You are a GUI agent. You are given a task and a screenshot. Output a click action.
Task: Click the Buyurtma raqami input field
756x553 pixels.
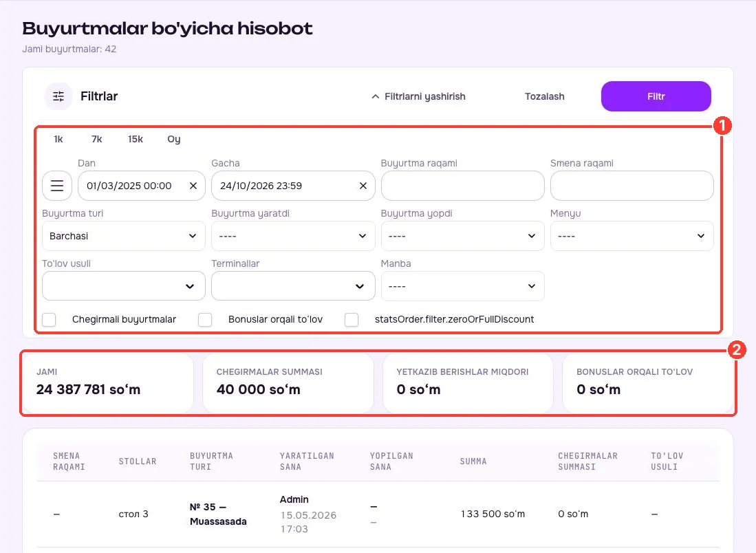[x=463, y=186]
